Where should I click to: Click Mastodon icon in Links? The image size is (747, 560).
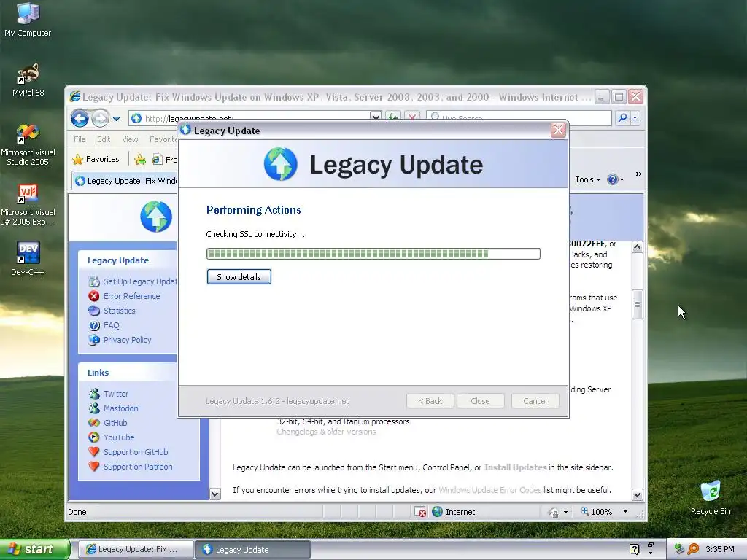[94, 408]
